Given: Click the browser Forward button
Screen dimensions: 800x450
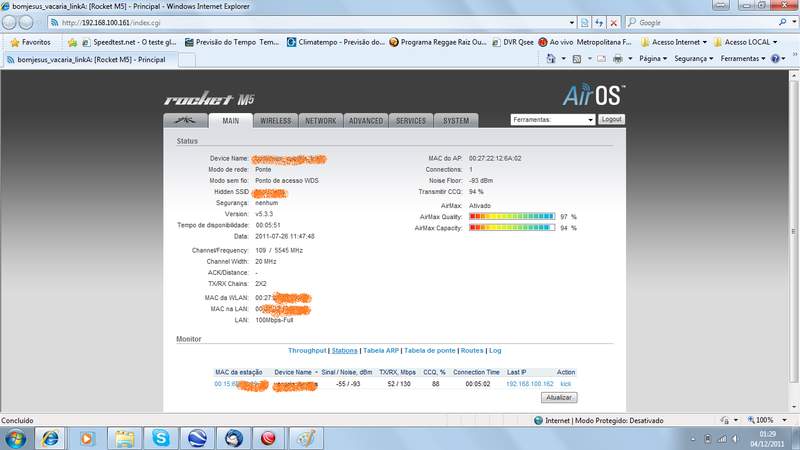Looking at the screenshot, I should click(x=26, y=22).
